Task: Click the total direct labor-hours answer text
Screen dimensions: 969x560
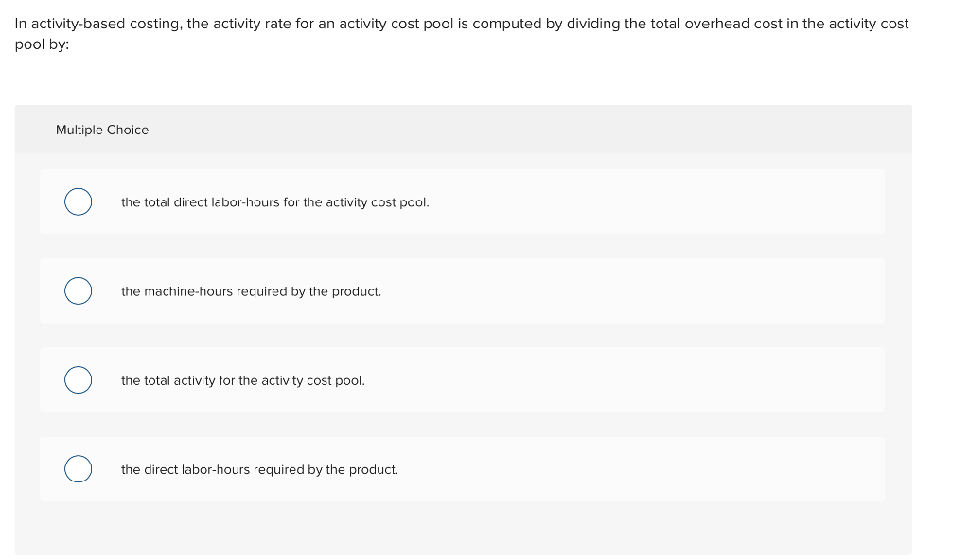Action: pos(274,201)
